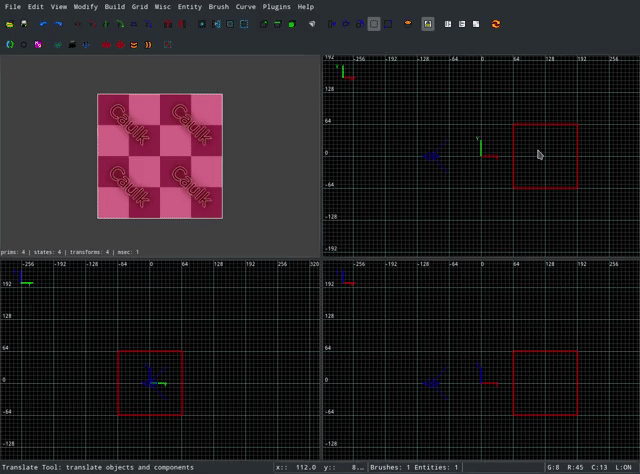The height and width of the screenshot is (474, 640).
Task: Click the blue Undo arrow
Action: [x=43, y=24]
